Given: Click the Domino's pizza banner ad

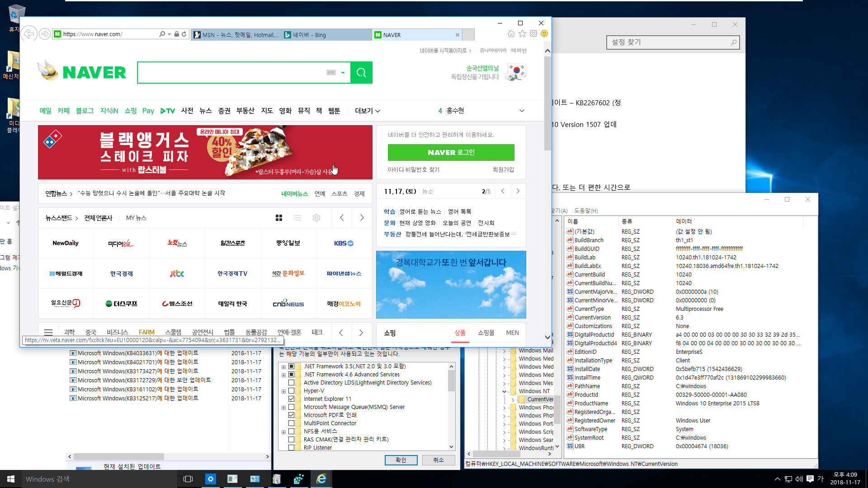Looking at the screenshot, I should tap(205, 152).
